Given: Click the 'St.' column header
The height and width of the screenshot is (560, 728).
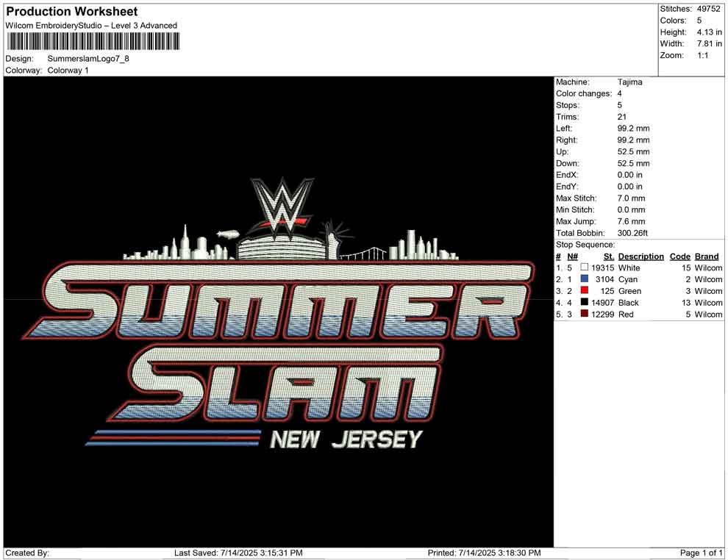Looking at the screenshot, I should pos(609,256).
